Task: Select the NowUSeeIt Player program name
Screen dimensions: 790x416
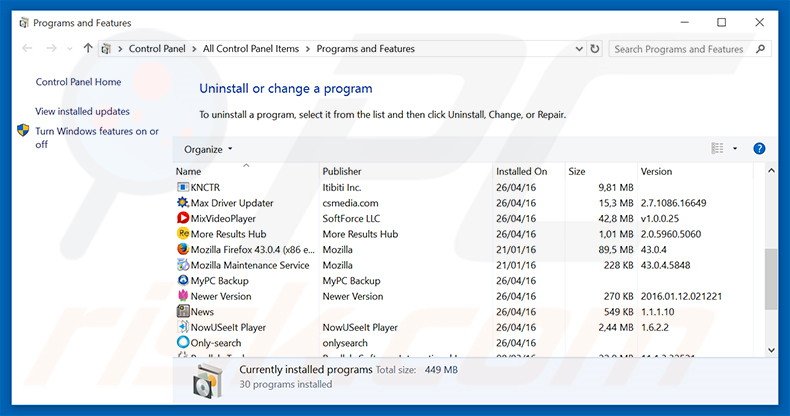Action: point(228,327)
